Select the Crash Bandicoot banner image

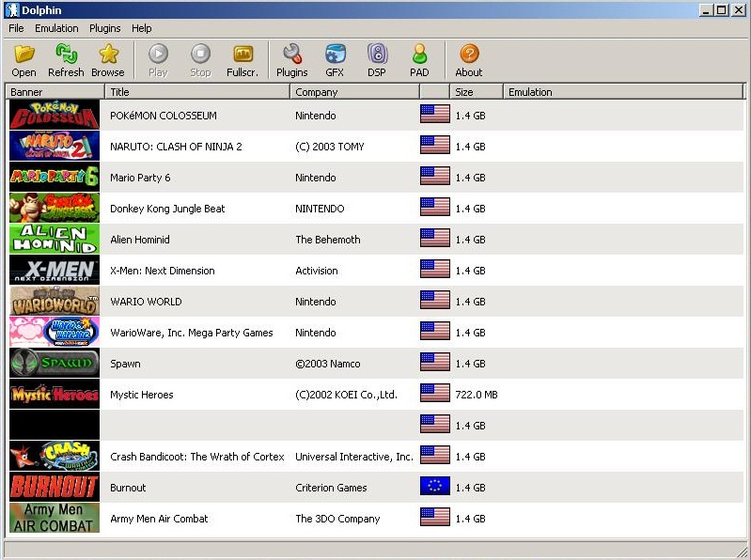tap(55, 456)
